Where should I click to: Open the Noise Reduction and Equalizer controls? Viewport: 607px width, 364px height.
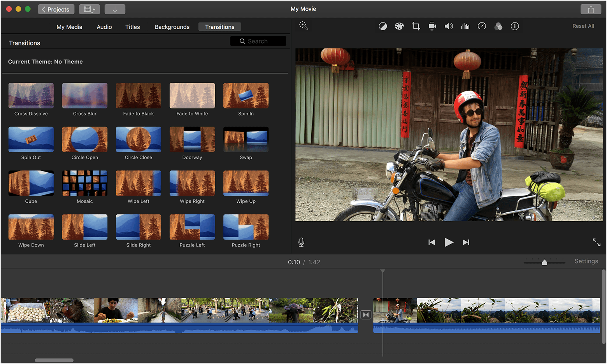pyautogui.click(x=465, y=26)
